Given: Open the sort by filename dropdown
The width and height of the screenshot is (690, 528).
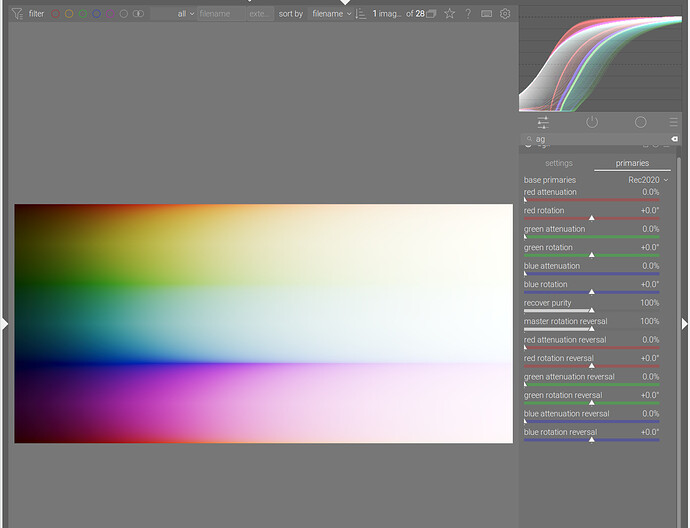Looking at the screenshot, I should click(331, 14).
